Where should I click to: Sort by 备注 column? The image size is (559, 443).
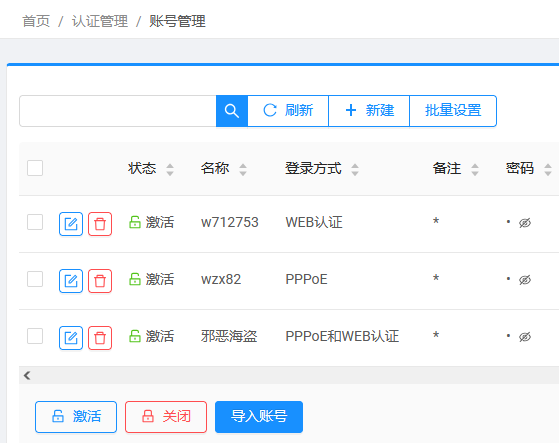475,169
